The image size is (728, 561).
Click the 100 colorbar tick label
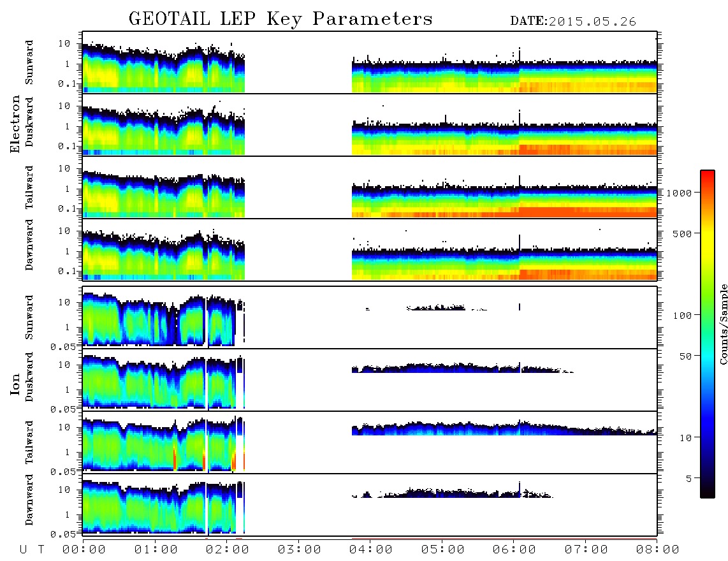pos(682,316)
